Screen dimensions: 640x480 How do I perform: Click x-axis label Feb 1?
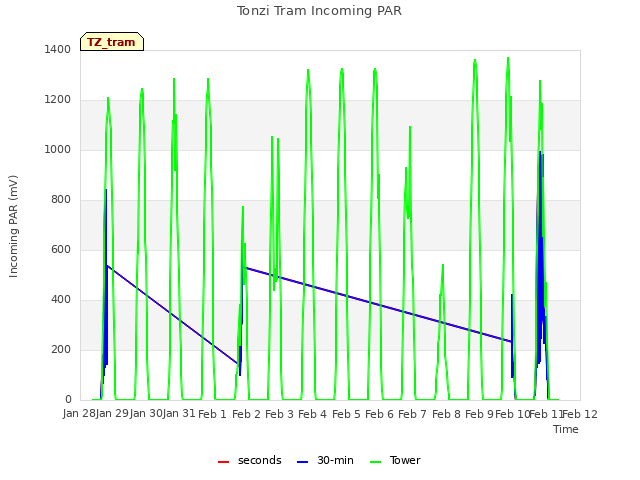tap(212, 414)
